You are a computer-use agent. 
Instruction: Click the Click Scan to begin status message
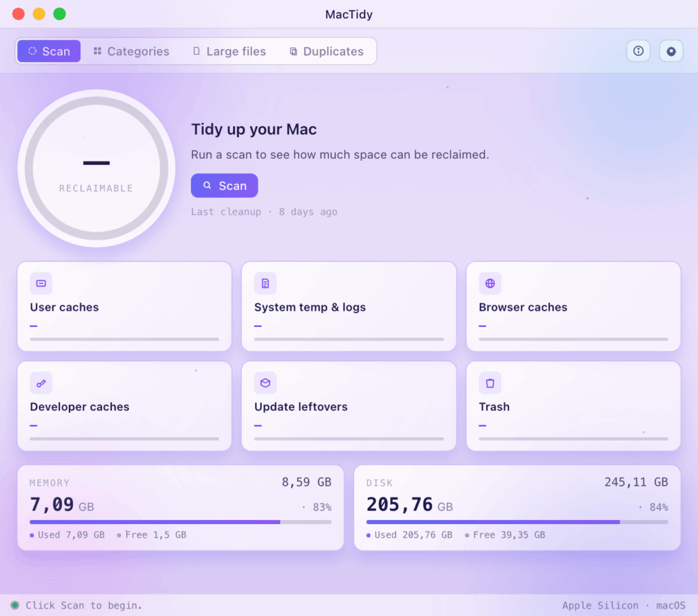click(x=84, y=605)
